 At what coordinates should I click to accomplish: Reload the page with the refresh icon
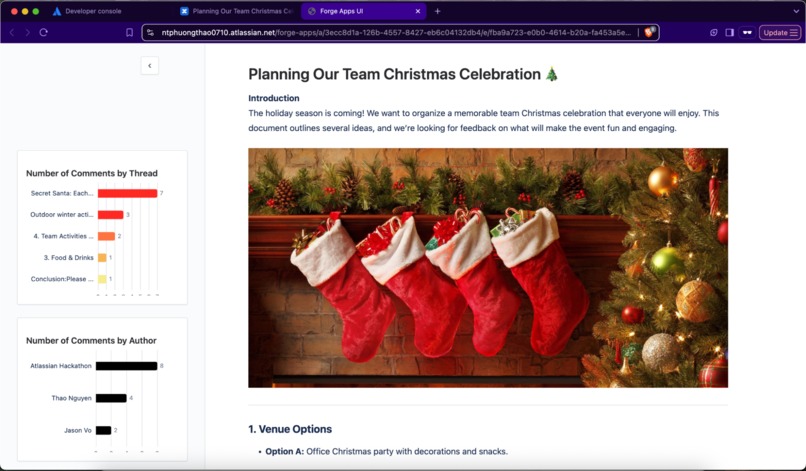click(x=44, y=32)
